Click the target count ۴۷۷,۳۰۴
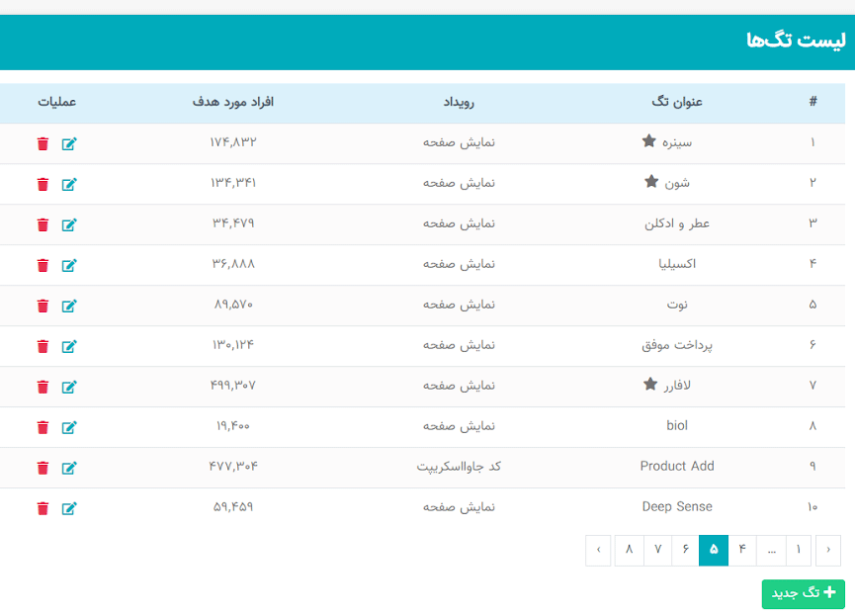The image size is (855, 616). (233, 467)
